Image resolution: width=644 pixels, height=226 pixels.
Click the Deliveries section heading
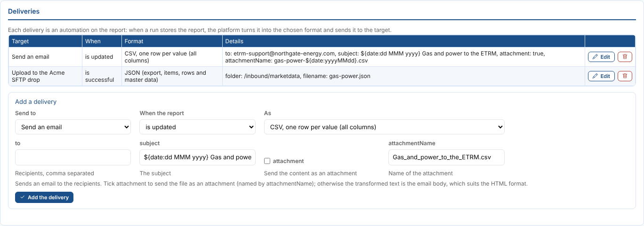click(x=24, y=11)
